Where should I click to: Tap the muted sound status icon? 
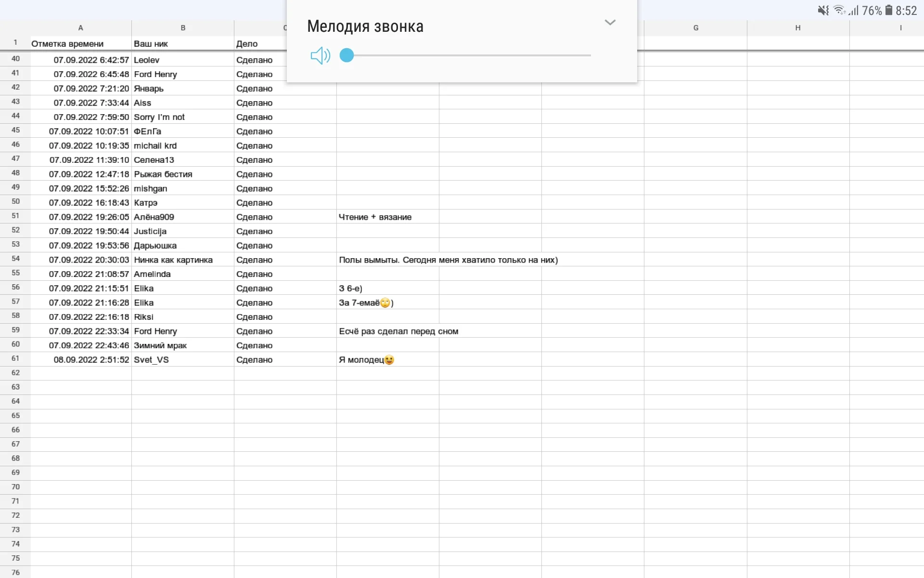point(823,11)
